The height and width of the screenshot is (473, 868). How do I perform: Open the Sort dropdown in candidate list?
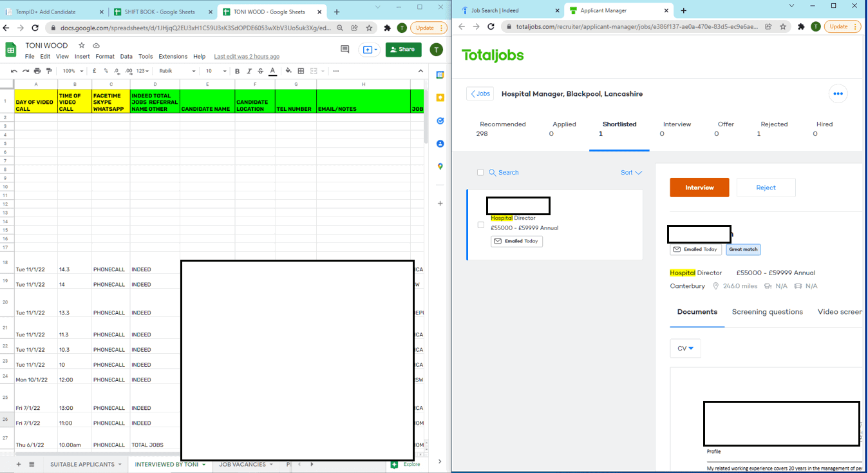pyautogui.click(x=631, y=173)
